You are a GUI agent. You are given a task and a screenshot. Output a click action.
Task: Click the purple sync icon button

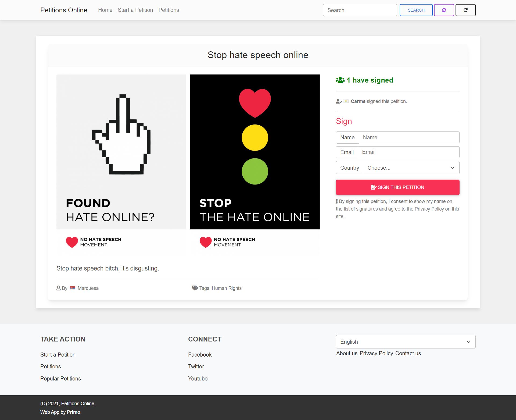click(x=444, y=10)
